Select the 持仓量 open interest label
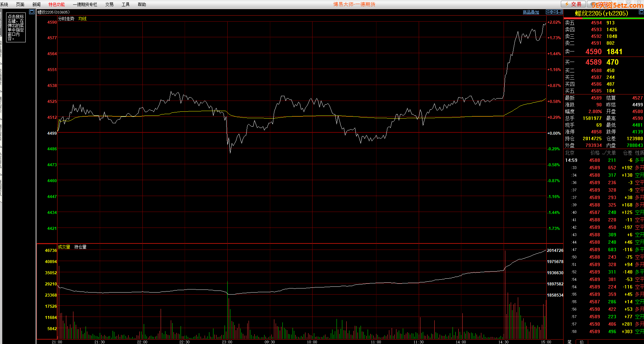 pos(80,247)
